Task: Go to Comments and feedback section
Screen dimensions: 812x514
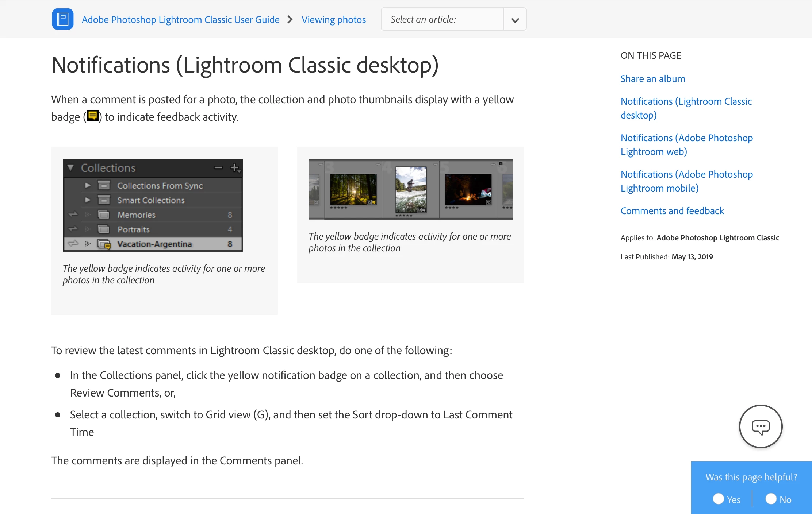Action: click(x=672, y=211)
